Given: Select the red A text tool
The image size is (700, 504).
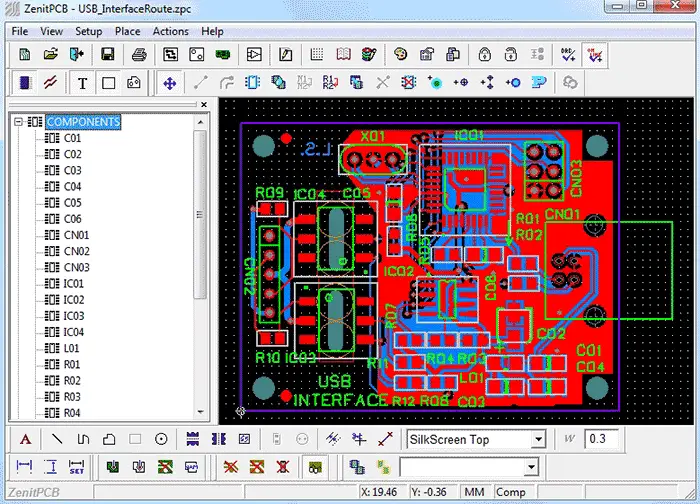Looking at the screenshot, I should point(25,439).
